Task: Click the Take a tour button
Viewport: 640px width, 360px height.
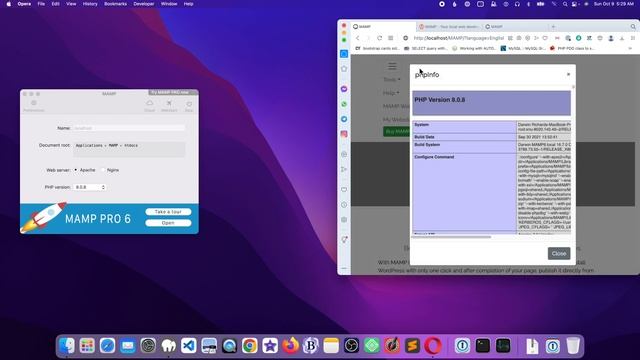Action: click(x=168, y=212)
